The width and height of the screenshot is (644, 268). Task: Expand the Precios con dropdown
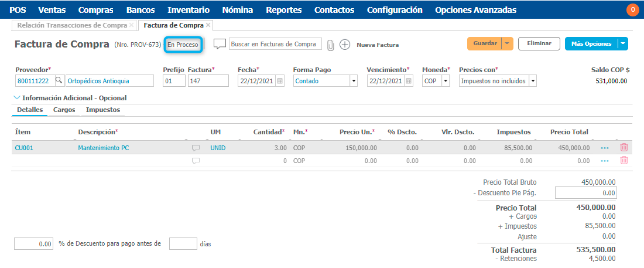tap(532, 81)
